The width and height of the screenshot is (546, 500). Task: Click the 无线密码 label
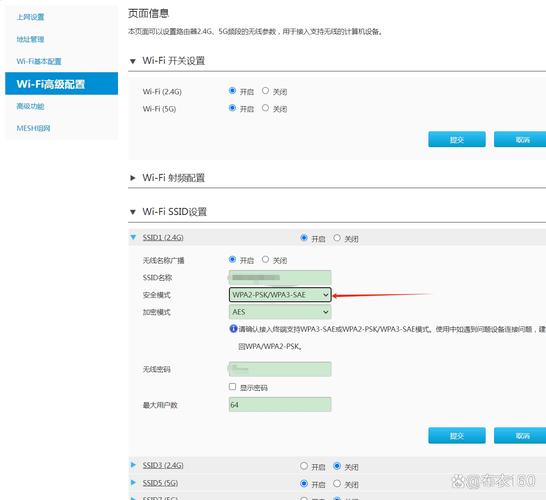[x=157, y=369]
